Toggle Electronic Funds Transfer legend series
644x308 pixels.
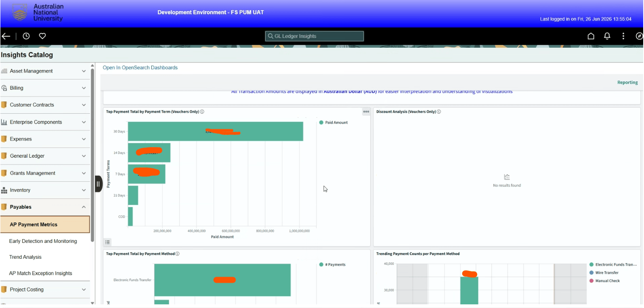(x=613, y=264)
